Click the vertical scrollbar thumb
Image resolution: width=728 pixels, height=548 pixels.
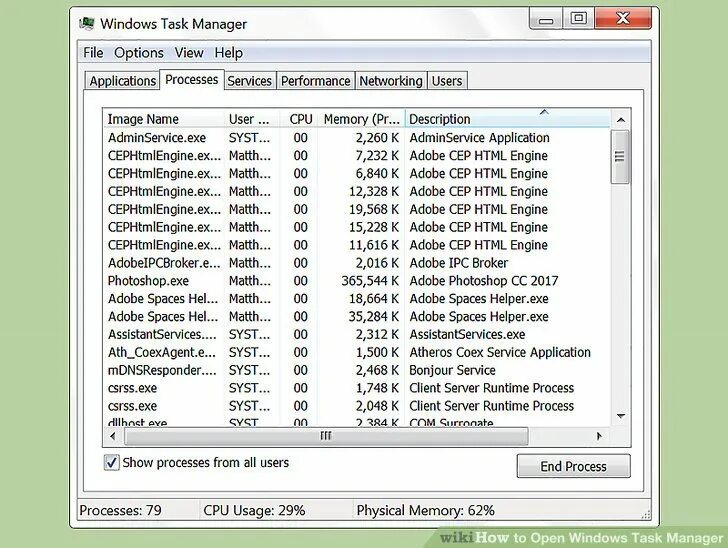coord(620,157)
